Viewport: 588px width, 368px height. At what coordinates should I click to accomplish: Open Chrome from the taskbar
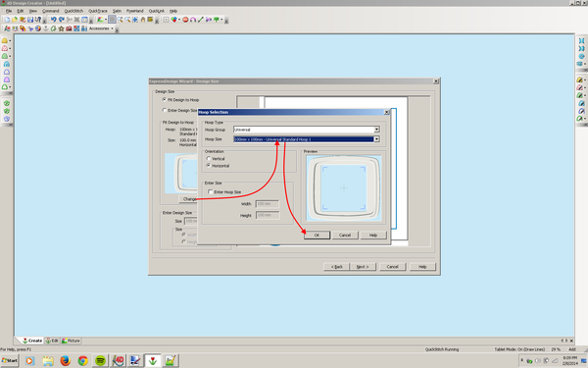click(83, 360)
